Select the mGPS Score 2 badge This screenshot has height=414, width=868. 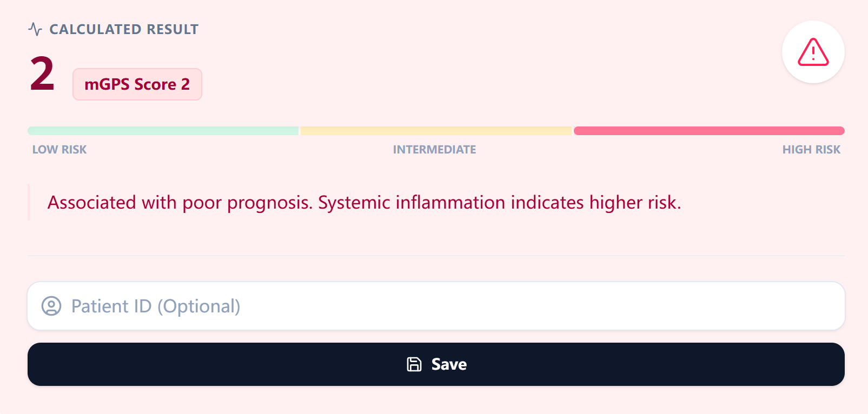[137, 84]
